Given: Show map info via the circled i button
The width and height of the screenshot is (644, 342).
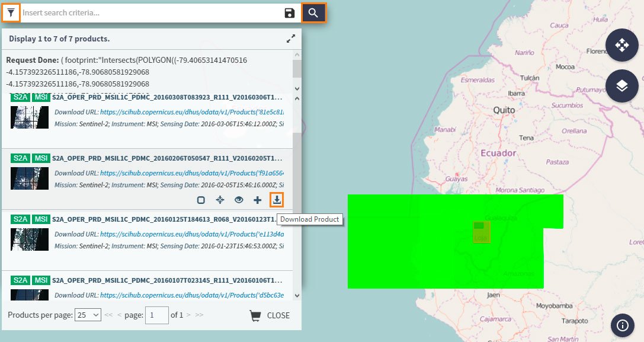Looking at the screenshot, I should tap(623, 325).
